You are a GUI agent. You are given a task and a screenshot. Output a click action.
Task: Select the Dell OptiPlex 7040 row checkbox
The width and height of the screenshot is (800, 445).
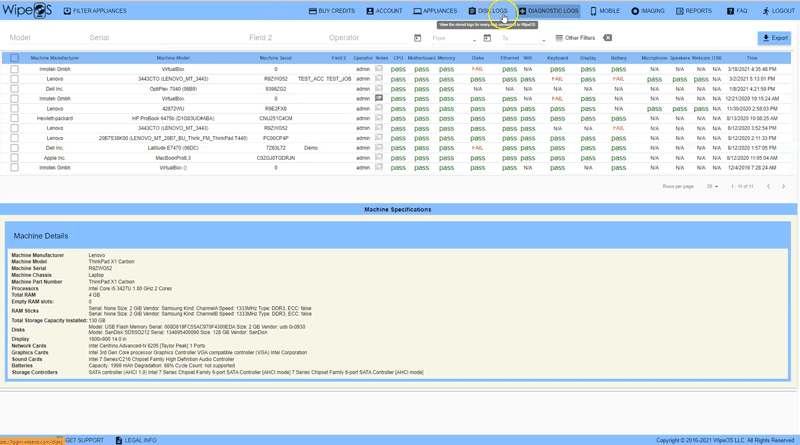click(x=14, y=89)
